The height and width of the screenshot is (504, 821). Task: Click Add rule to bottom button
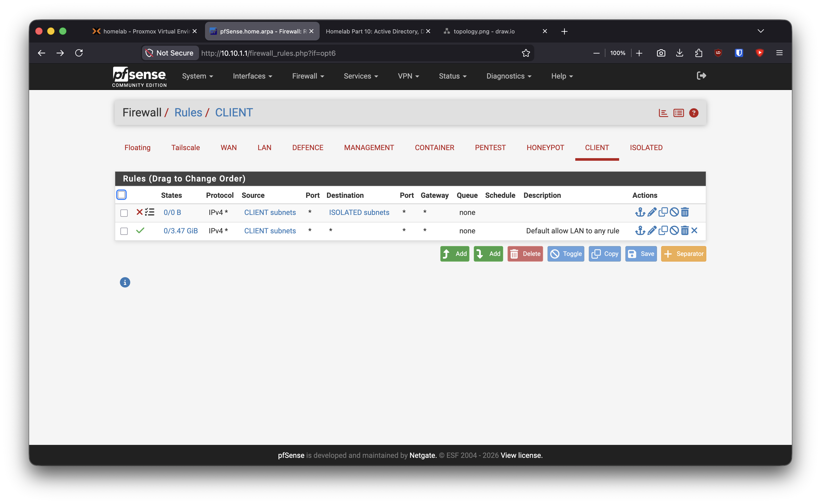pyautogui.click(x=488, y=254)
